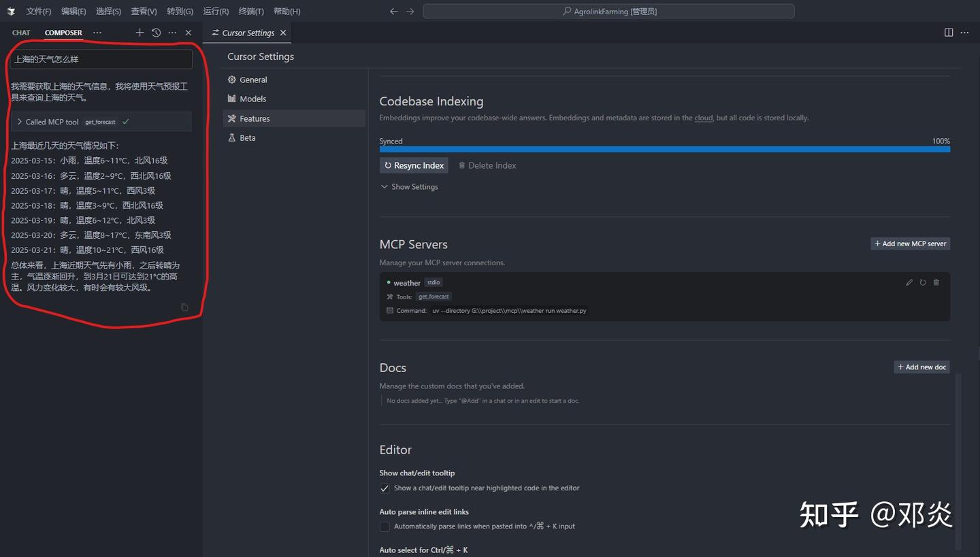Edit the weather MCP server pencil icon
This screenshot has width=980, height=557.
[x=909, y=282]
